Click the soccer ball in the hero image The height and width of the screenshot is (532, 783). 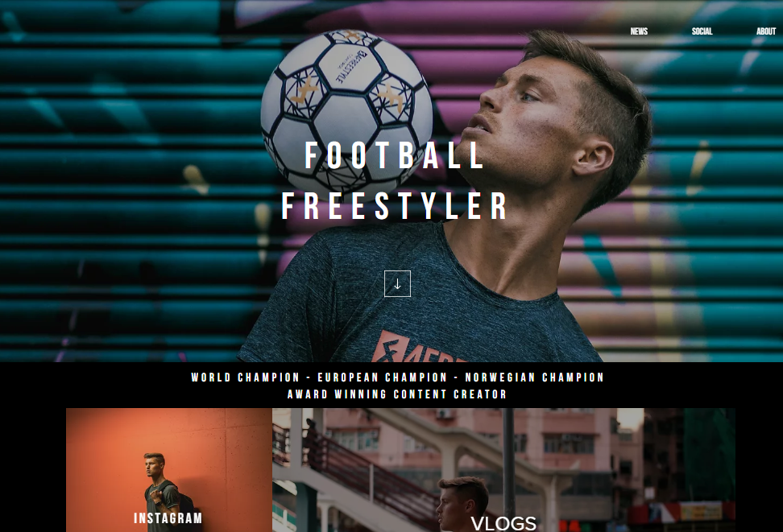[347, 113]
